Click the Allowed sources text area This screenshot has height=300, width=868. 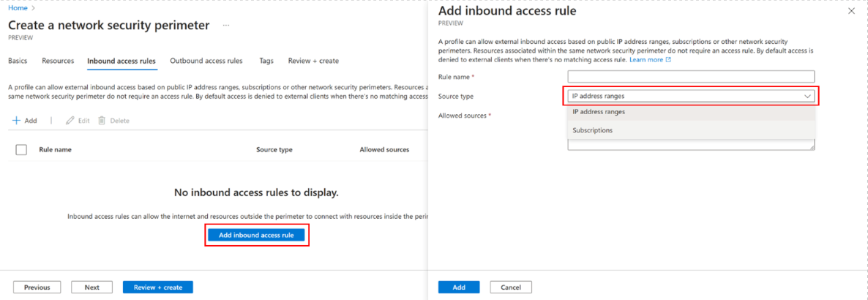coord(691,144)
